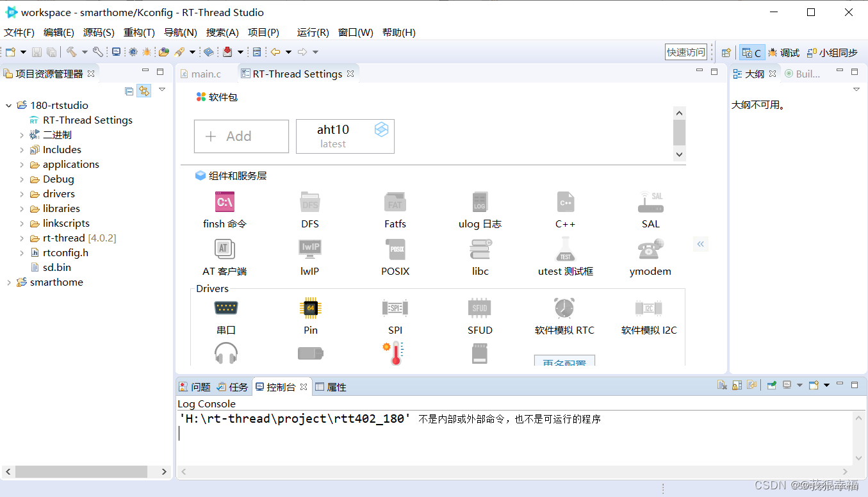Image resolution: width=868 pixels, height=497 pixels.
Task: Click the 软件模拟 RTC clock icon
Action: click(564, 308)
